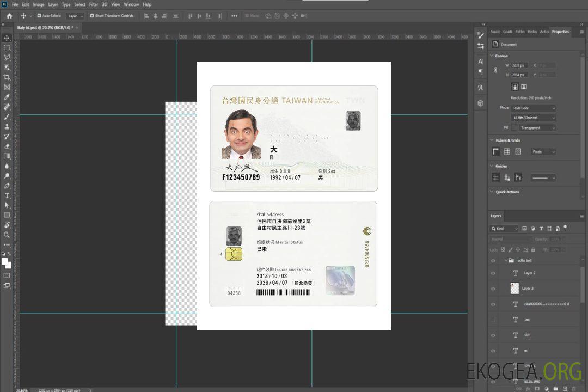
Task: Disable Show Transform Controls checkbox
Action: pyautogui.click(x=92, y=16)
